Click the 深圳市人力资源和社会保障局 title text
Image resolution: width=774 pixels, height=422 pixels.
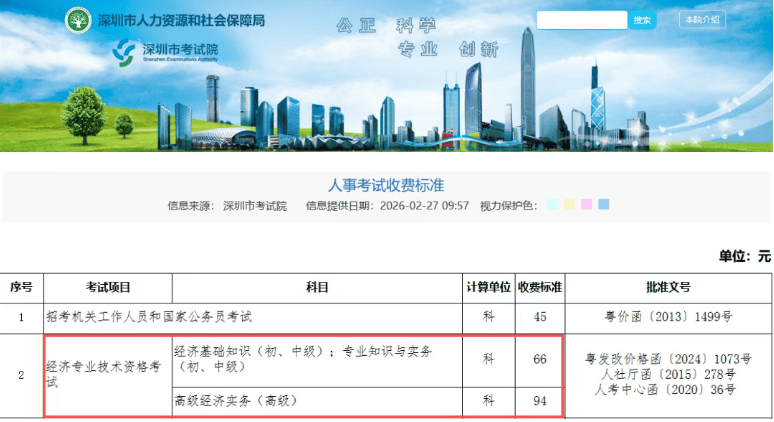181,21
